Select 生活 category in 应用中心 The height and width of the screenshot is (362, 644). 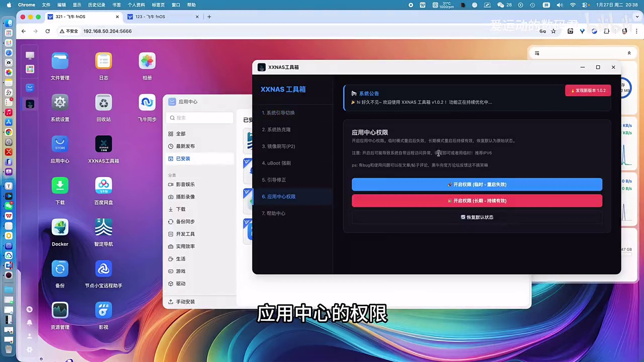(x=200, y=259)
